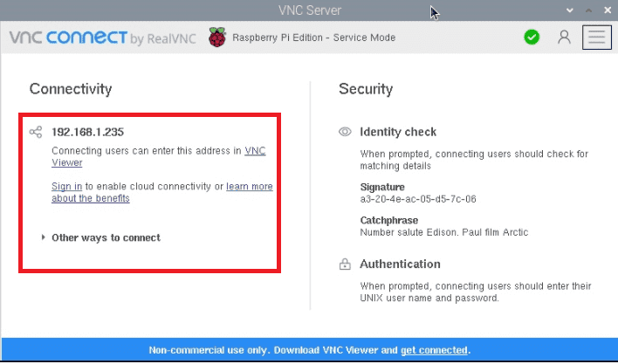Click the Raspberry Pi logo icon
Screen dimensions: 618x364
coord(217,38)
